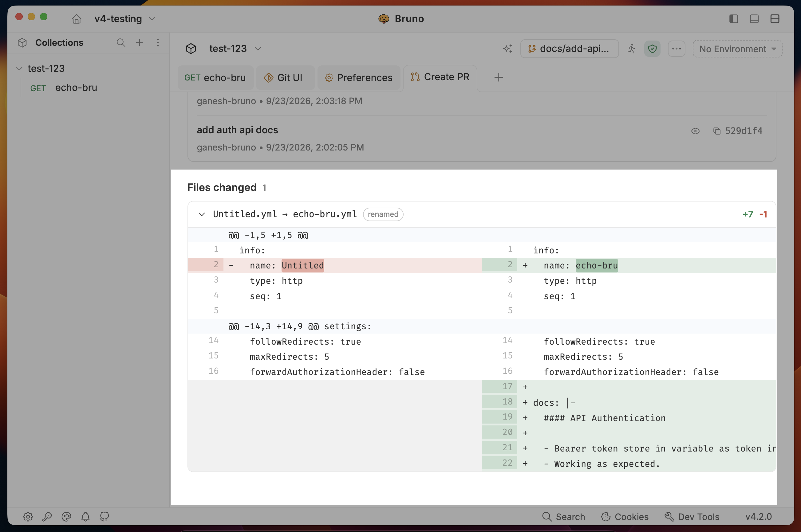The width and height of the screenshot is (801, 532).
Task: Collapse the test-123 collection tree
Action: (19, 68)
